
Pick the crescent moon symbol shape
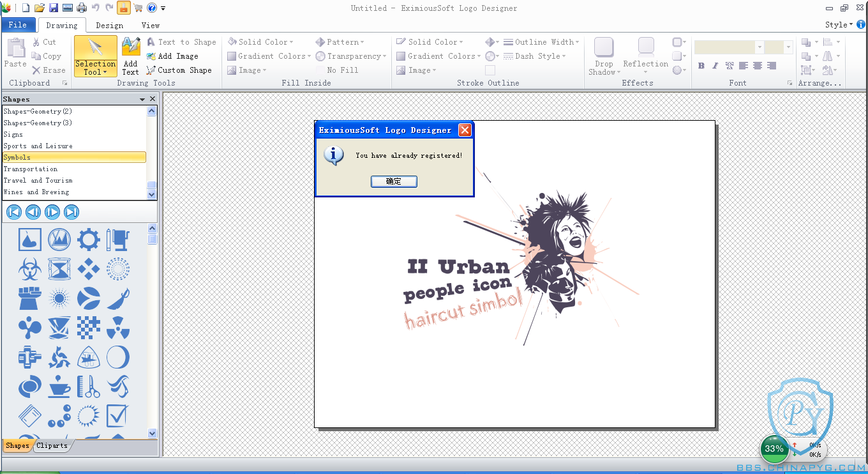click(118, 357)
